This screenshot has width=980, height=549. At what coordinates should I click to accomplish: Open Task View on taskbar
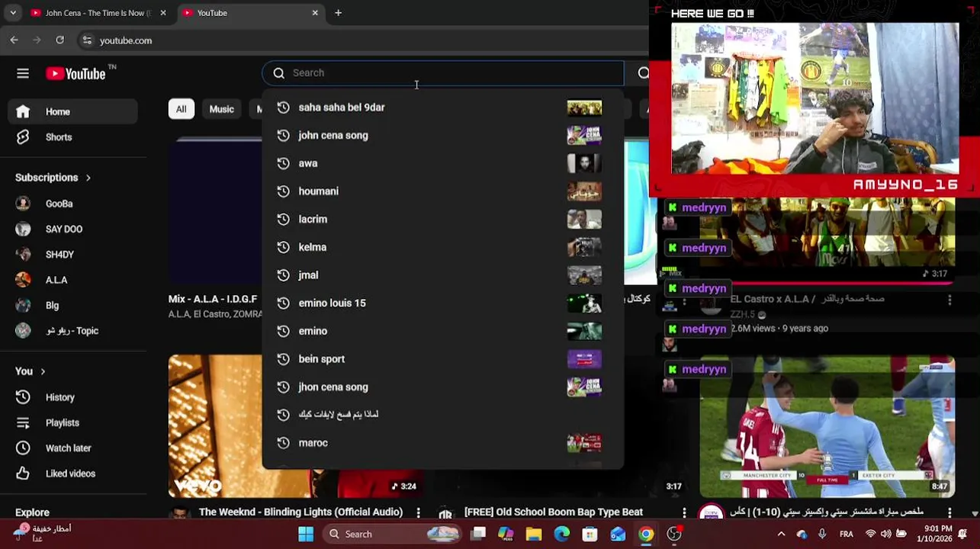[478, 535]
